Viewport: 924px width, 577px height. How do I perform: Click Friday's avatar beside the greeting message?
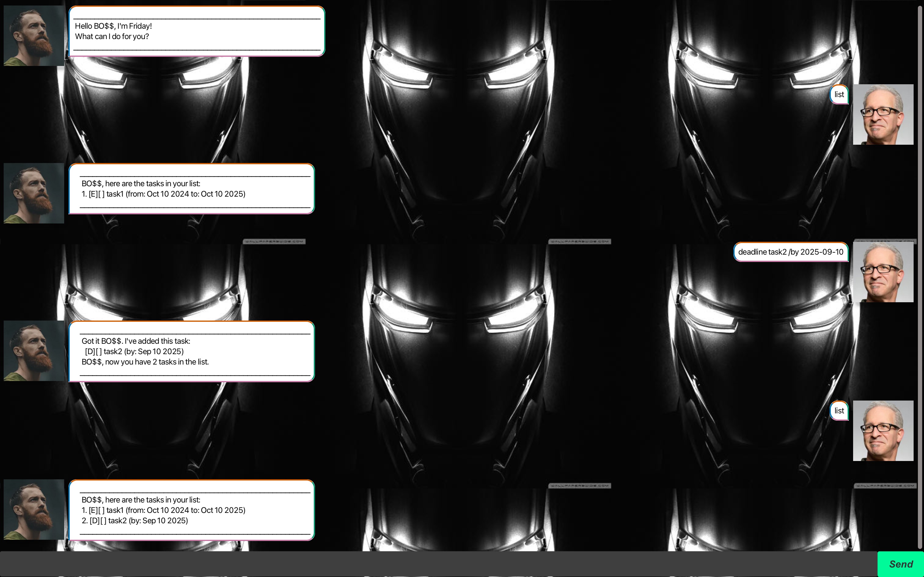tap(34, 35)
